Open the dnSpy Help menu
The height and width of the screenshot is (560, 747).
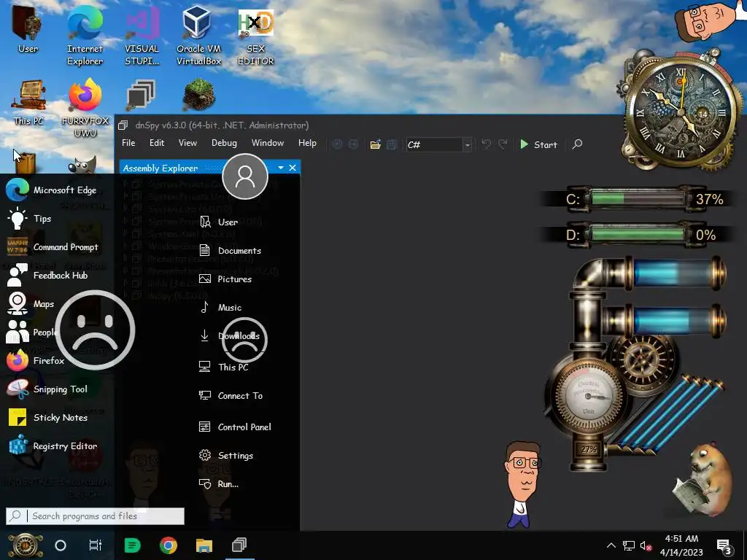tap(307, 143)
